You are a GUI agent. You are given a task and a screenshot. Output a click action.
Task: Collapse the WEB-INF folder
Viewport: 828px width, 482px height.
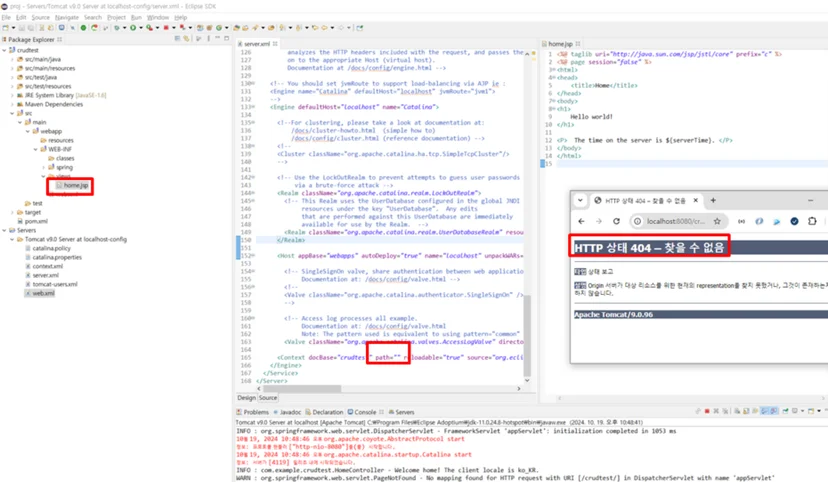click(x=36, y=149)
